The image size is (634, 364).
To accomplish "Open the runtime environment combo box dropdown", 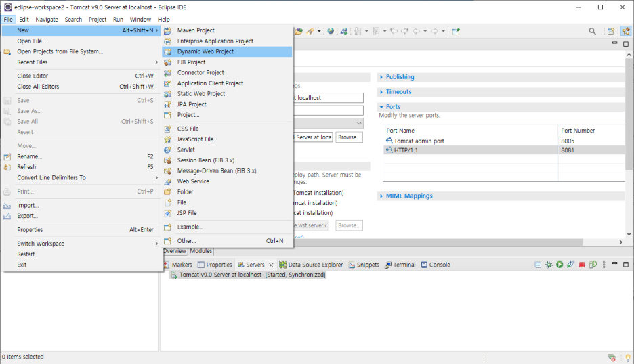I will click(358, 123).
